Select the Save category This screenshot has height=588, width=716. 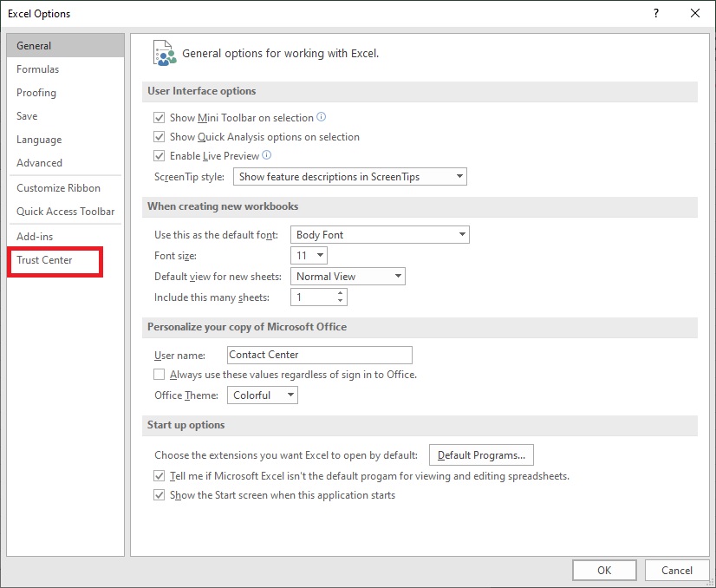(x=65, y=116)
